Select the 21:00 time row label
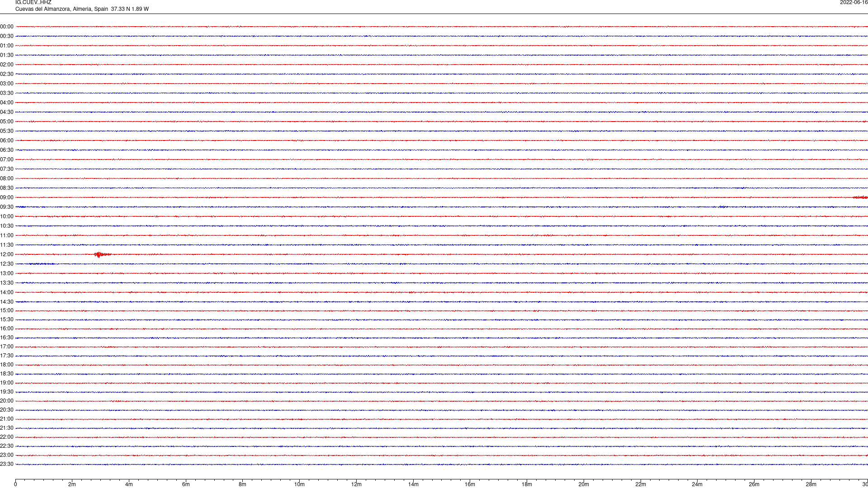Image resolution: width=868 pixels, height=488 pixels. [7, 419]
